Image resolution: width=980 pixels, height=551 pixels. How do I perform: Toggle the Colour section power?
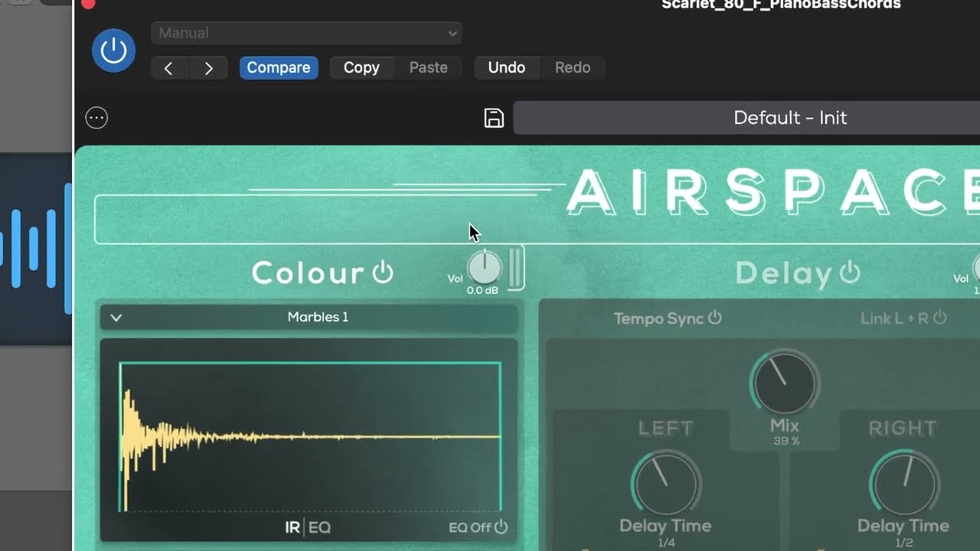click(383, 272)
